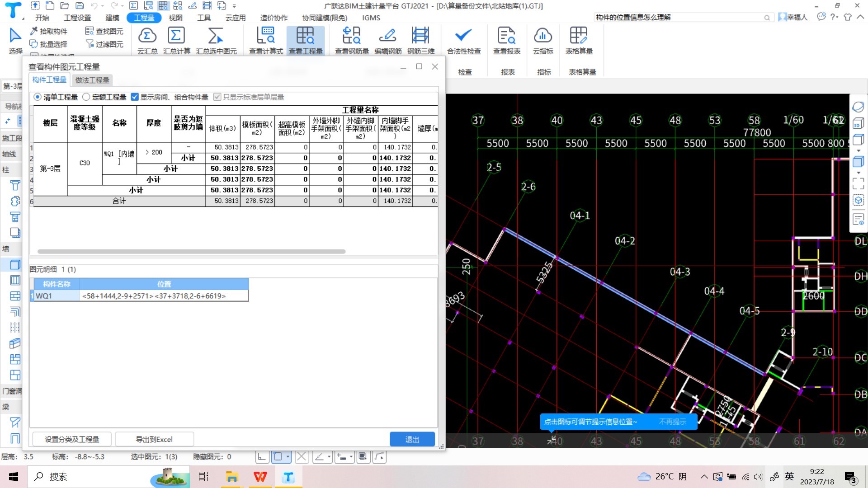This screenshot has width=868, height=488.
Task: Open the undo history dropdown arrow
Action: 103,6
